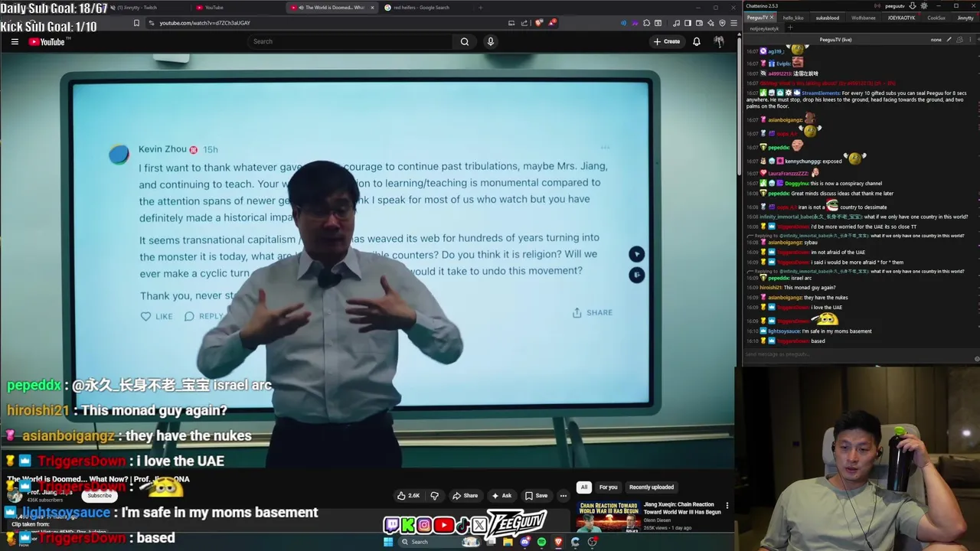
Task: Click upper round overlay button on video
Action: [x=636, y=254]
